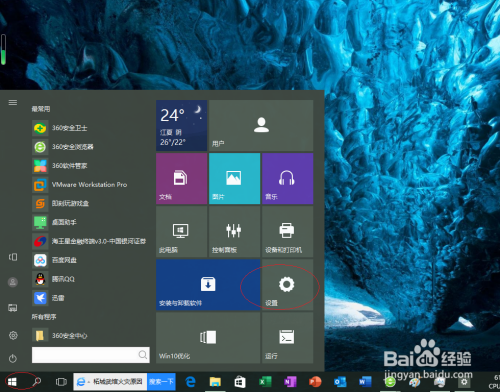Launch 腾讯QQ penguin app
The width and height of the screenshot is (500, 392).
[x=90, y=279]
